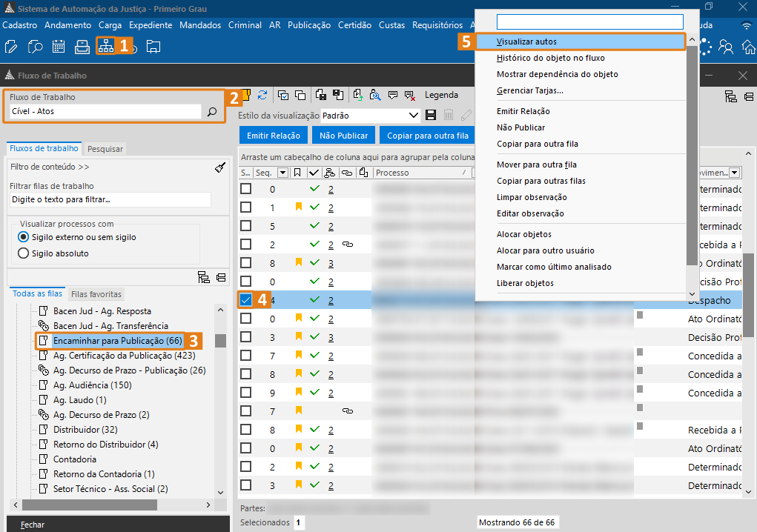Switch to the Filas favoritas tab
The image size is (757, 532).
click(96, 294)
